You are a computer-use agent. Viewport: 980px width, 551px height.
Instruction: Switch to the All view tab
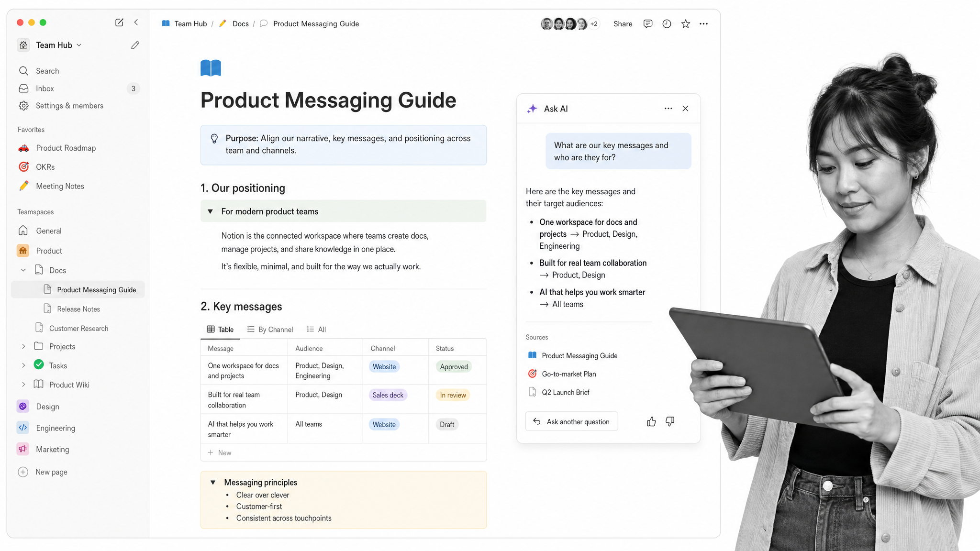click(x=316, y=330)
